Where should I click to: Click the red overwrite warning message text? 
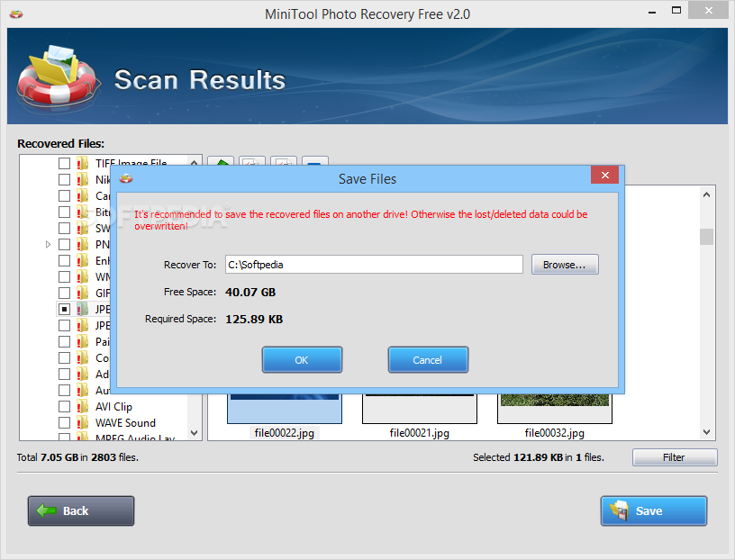(x=361, y=220)
